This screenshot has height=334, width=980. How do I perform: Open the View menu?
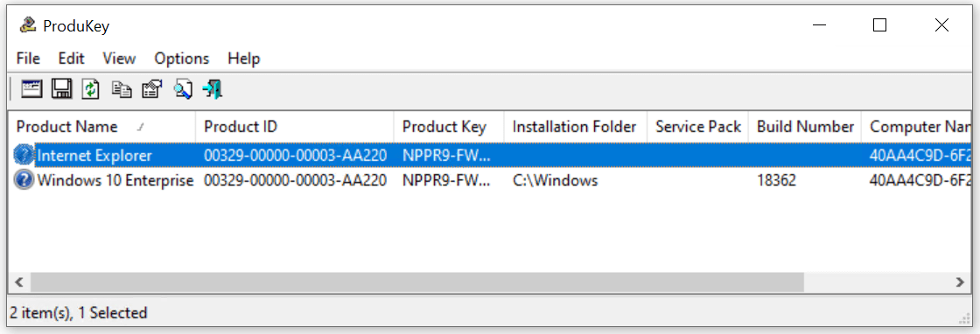coord(119,59)
